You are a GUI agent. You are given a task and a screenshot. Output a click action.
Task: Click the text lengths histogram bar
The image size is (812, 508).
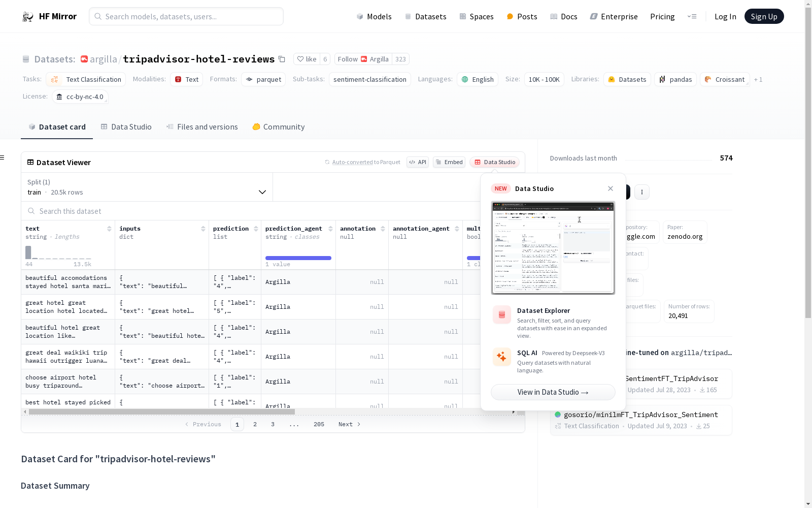click(28, 252)
